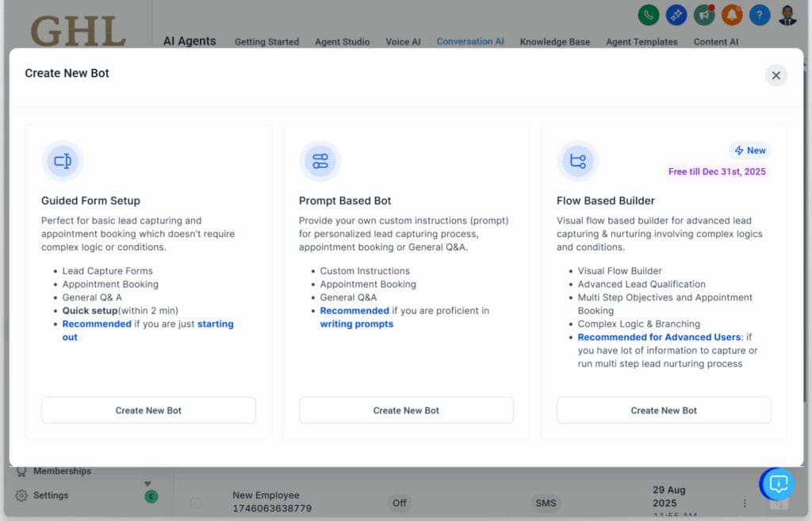812x521 pixels.
Task: Open the megaphone announcements icon
Action: pos(704,14)
